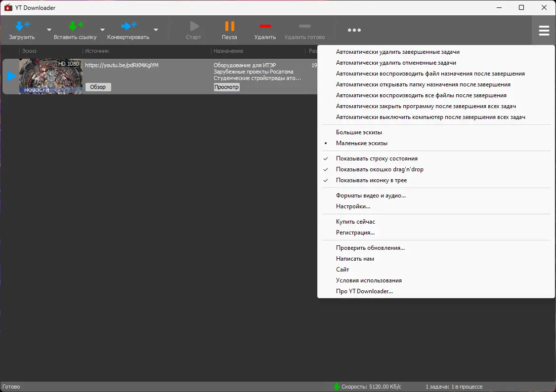Expand the Загрузить dropdown arrow
Viewport: 556px width, 392px height.
coord(49,30)
